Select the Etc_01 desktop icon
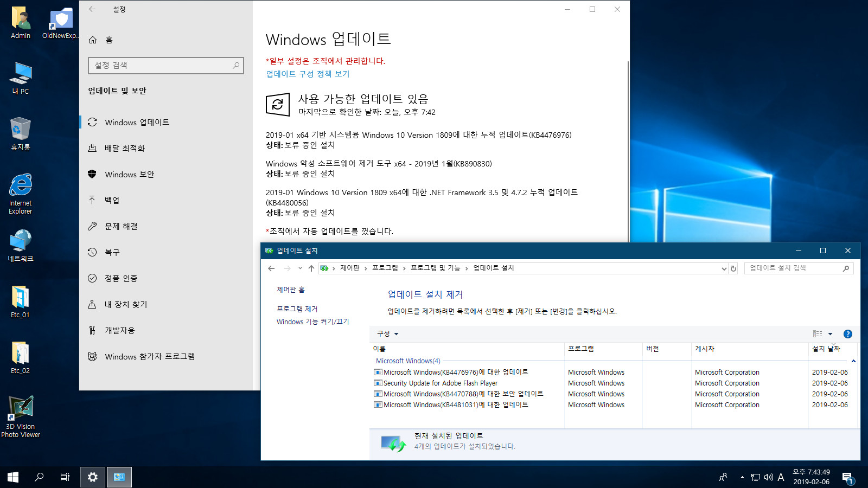The image size is (868, 488). pos(21,302)
